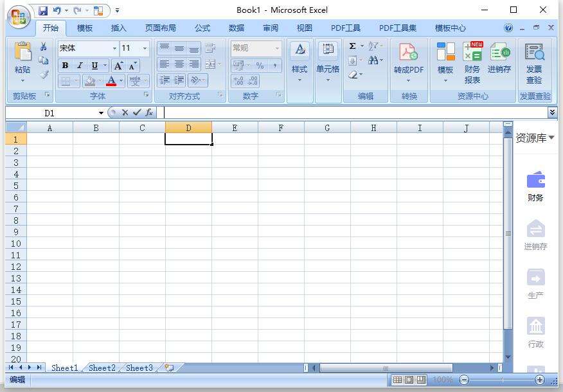
Task: Click the Paste clipboard icon
Action: click(22, 52)
